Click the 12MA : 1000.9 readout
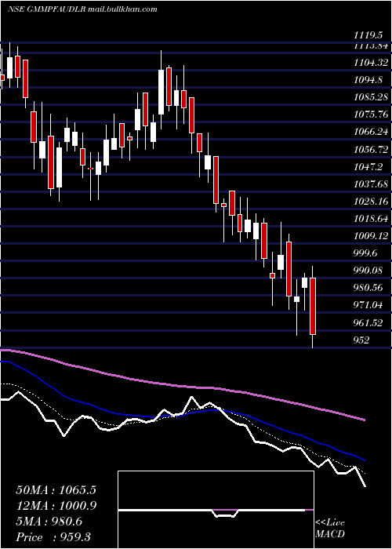Viewport: 392px width, 549px height. pyautogui.click(x=56, y=505)
